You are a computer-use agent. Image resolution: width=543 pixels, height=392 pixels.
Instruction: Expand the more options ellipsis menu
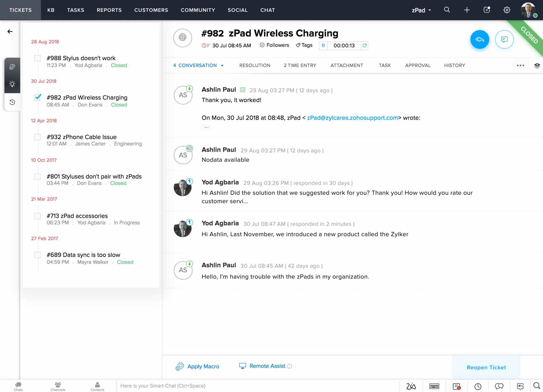tap(520, 65)
